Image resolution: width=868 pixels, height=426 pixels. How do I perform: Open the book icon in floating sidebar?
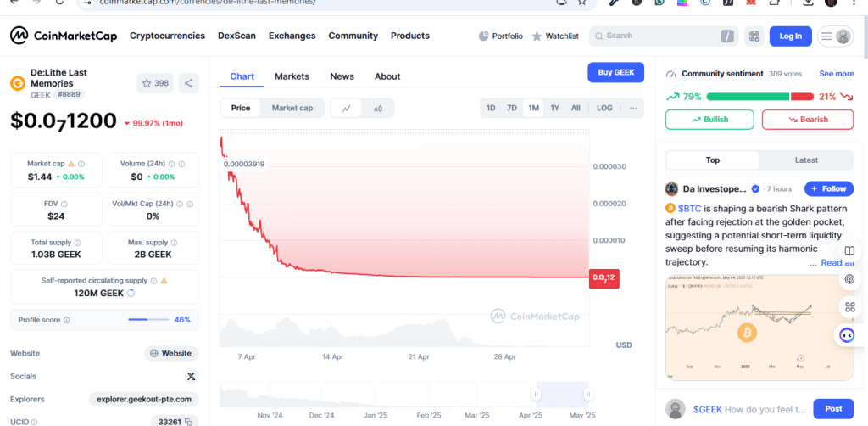click(848, 250)
